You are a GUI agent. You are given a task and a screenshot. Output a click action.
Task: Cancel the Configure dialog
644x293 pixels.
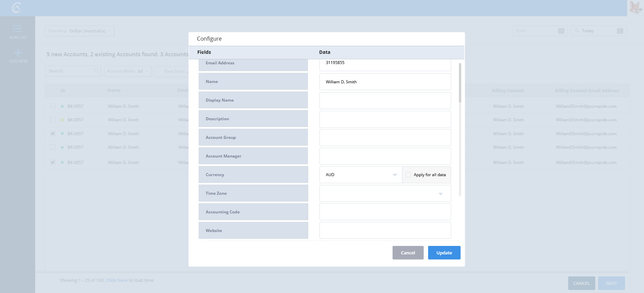click(408, 253)
